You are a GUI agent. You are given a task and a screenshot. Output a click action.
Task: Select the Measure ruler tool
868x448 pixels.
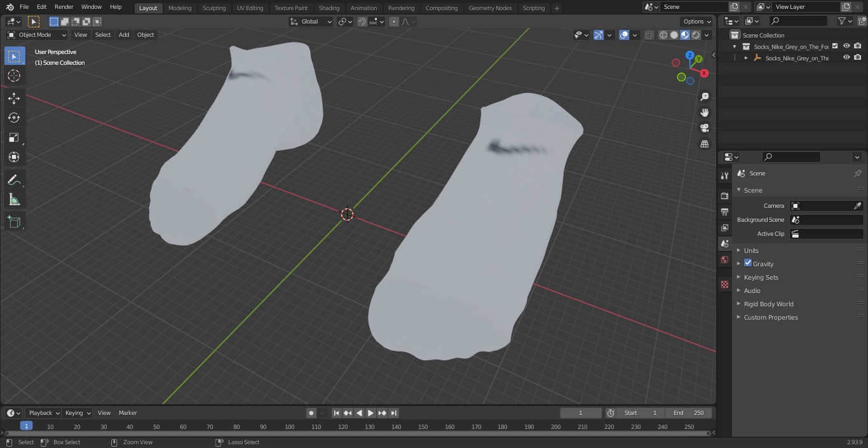pyautogui.click(x=14, y=200)
